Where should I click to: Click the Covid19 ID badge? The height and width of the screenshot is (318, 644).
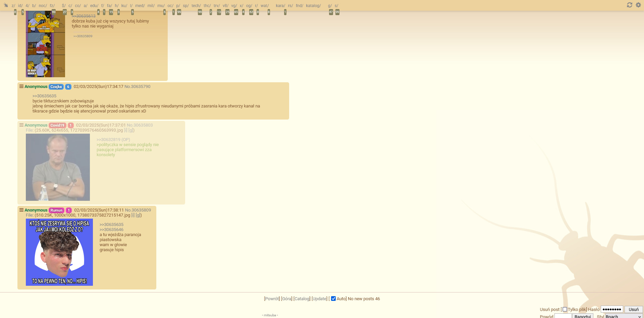(57, 125)
